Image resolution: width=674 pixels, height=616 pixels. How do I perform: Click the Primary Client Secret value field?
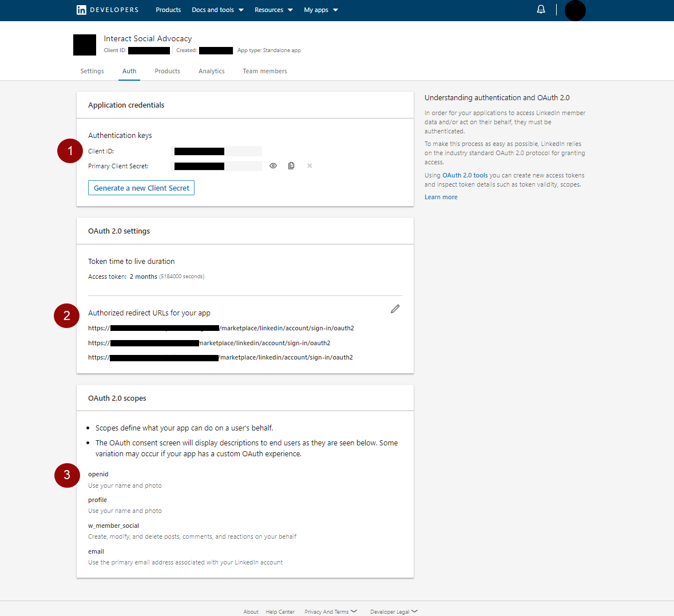(216, 166)
